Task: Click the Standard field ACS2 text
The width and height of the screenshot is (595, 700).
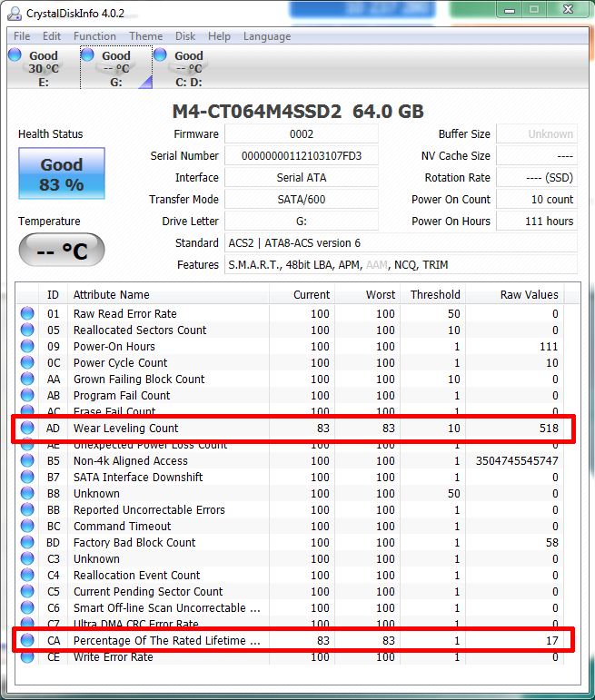Action: [401, 243]
